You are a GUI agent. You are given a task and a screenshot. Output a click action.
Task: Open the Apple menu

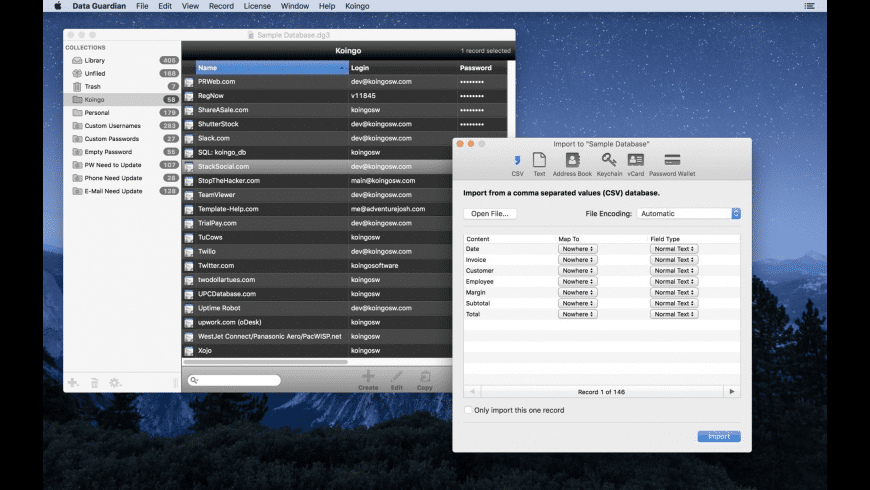58,6
